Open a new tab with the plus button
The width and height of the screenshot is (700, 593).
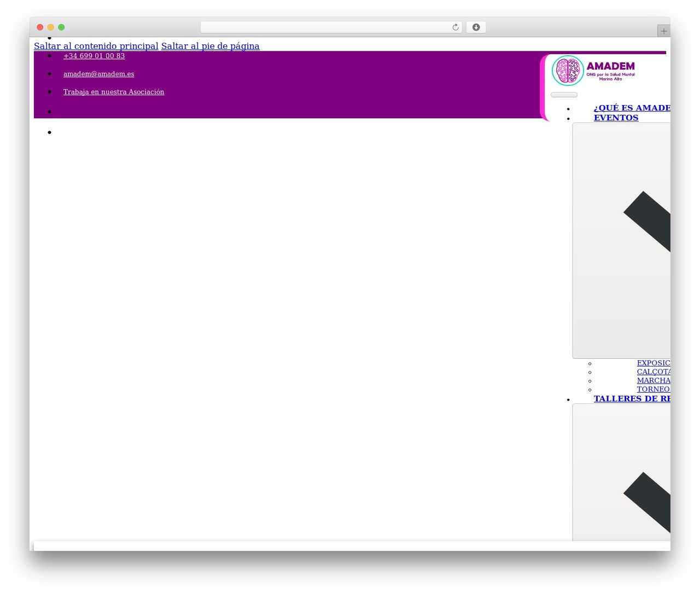pyautogui.click(x=663, y=31)
